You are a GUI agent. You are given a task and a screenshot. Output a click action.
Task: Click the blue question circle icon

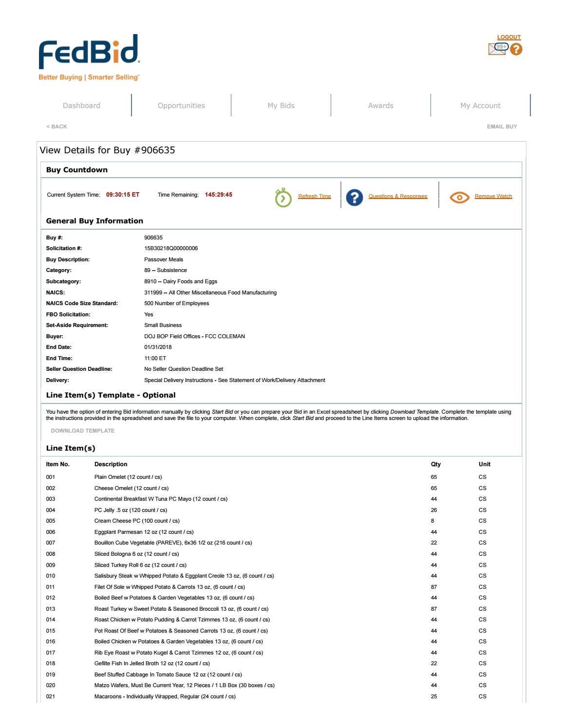click(354, 197)
